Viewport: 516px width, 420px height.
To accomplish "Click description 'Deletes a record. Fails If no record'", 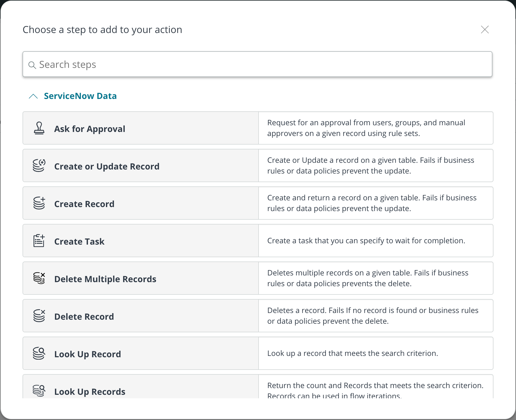I will [x=373, y=316].
